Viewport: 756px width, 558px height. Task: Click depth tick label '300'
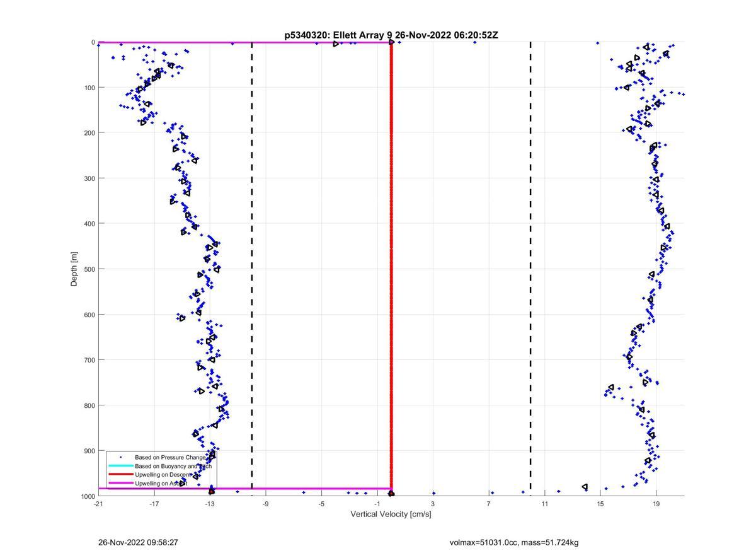click(x=89, y=178)
